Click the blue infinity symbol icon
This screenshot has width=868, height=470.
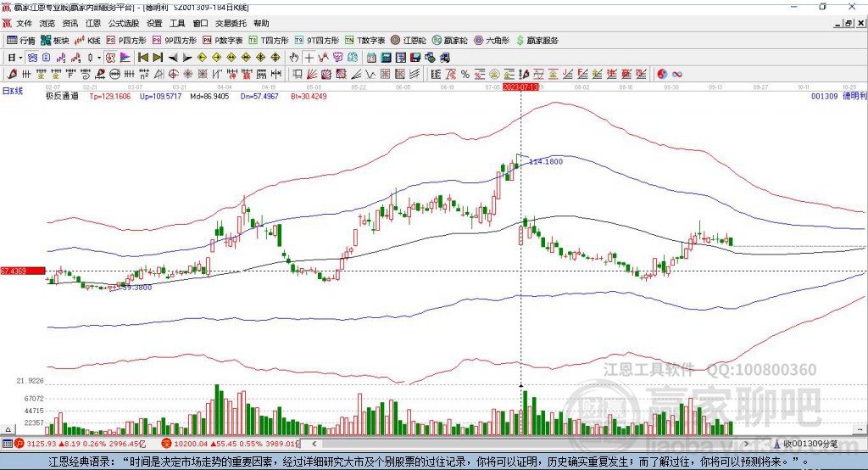(x=677, y=74)
